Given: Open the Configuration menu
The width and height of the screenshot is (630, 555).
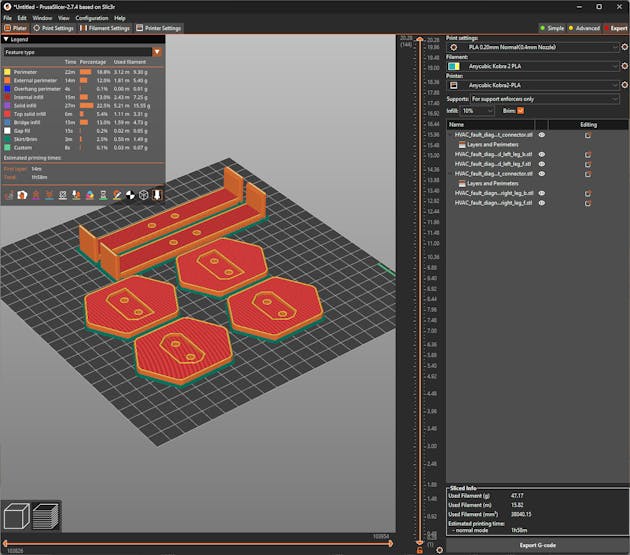Looking at the screenshot, I should coord(91,18).
